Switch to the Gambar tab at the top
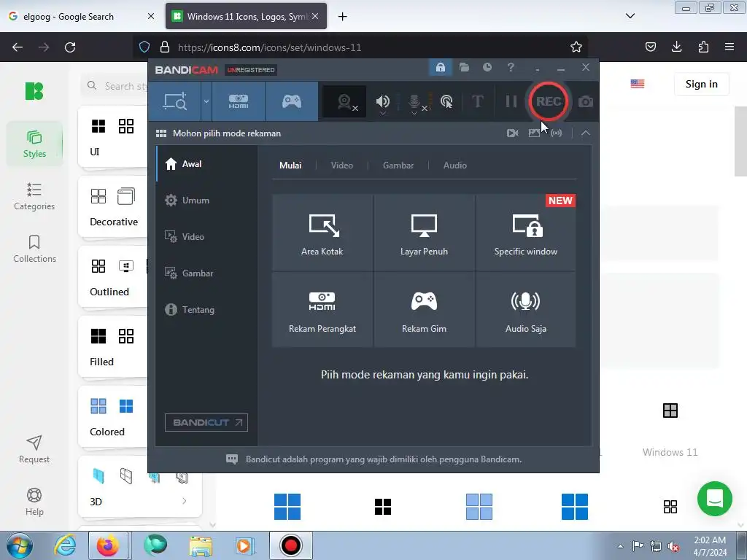 point(398,166)
